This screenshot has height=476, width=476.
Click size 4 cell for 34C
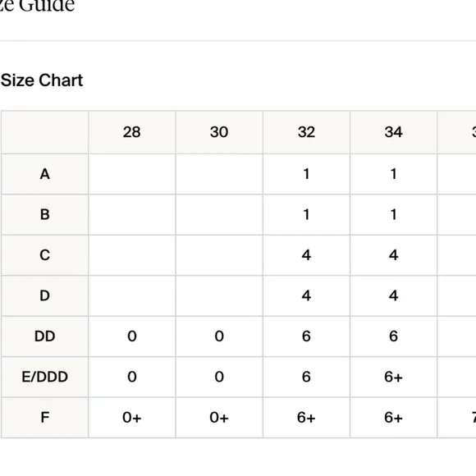393,255
